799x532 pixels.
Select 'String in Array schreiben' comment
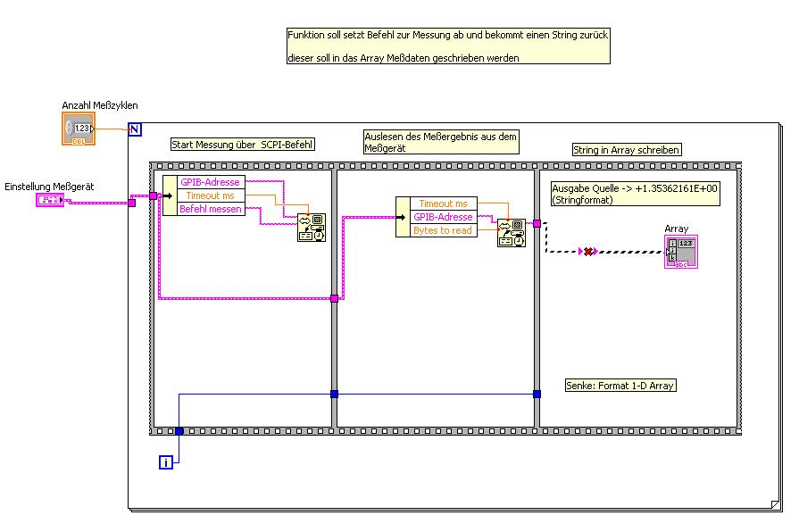pos(627,150)
